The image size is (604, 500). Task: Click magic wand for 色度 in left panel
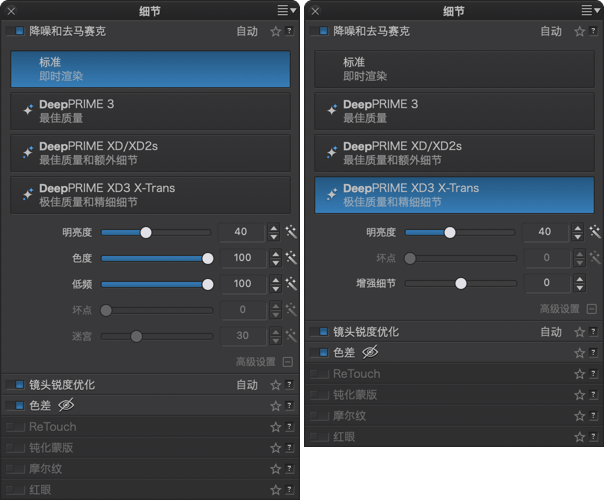[291, 258]
